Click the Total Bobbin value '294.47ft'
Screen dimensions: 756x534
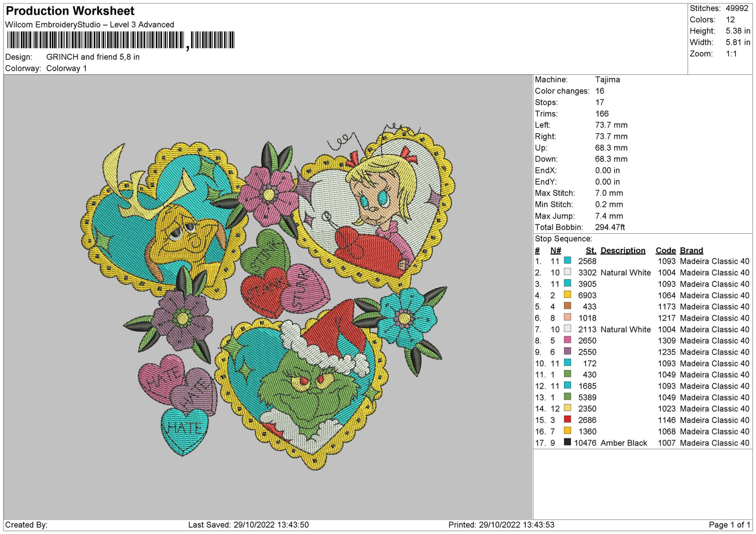pyautogui.click(x=610, y=228)
